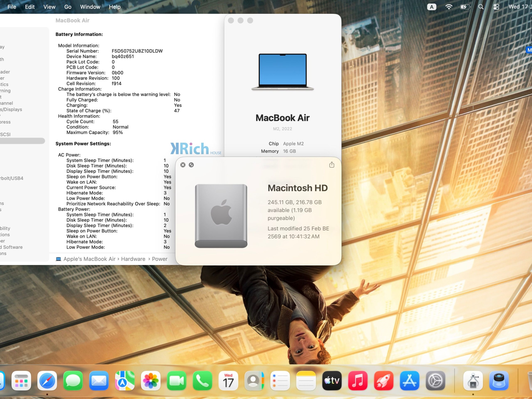Click the Last modified date text
Image resolution: width=532 pixels, height=399 pixels.
click(298, 232)
